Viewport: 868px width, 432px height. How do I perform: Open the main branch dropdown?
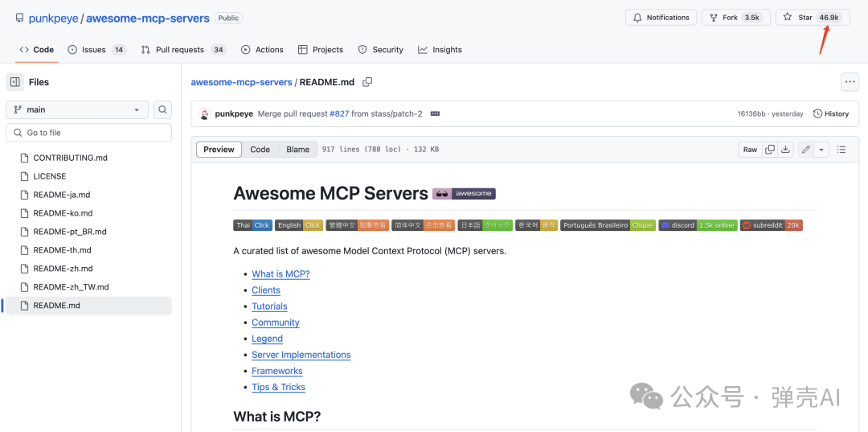click(x=77, y=109)
